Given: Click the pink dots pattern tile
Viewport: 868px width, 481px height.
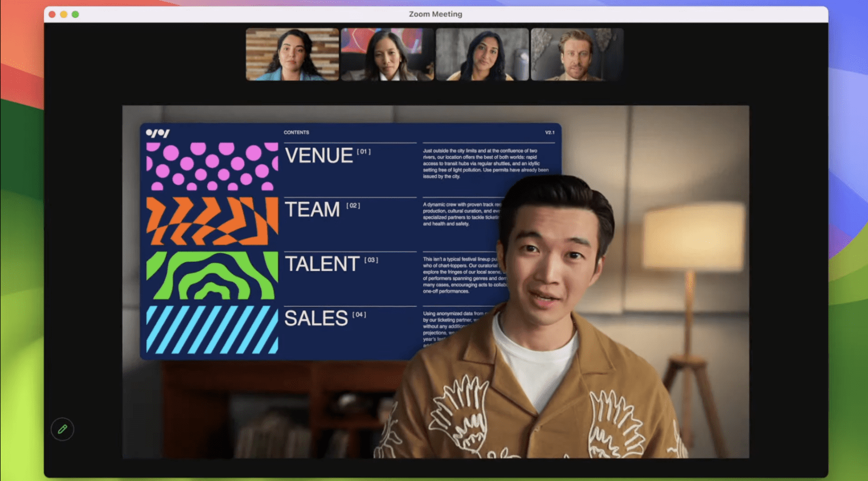Looking at the screenshot, I should click(212, 166).
